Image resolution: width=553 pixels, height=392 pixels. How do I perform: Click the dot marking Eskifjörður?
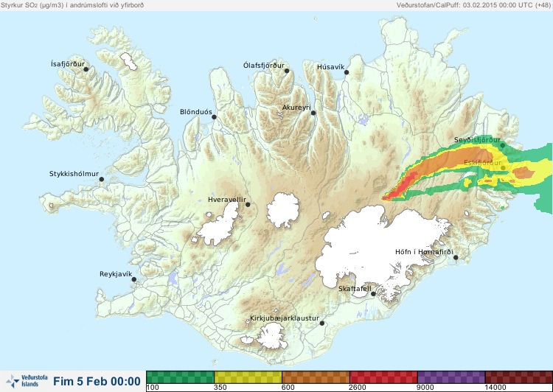coord(504,168)
